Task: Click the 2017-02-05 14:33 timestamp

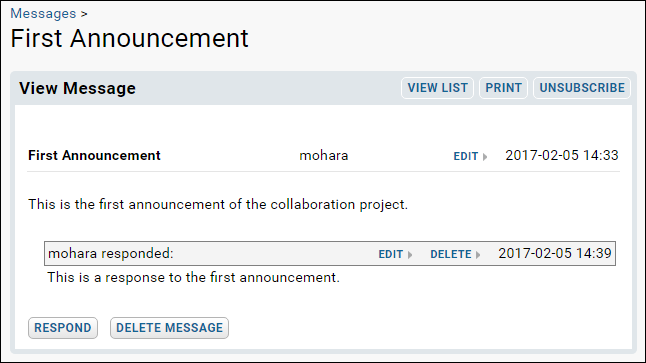Action: 562,155
